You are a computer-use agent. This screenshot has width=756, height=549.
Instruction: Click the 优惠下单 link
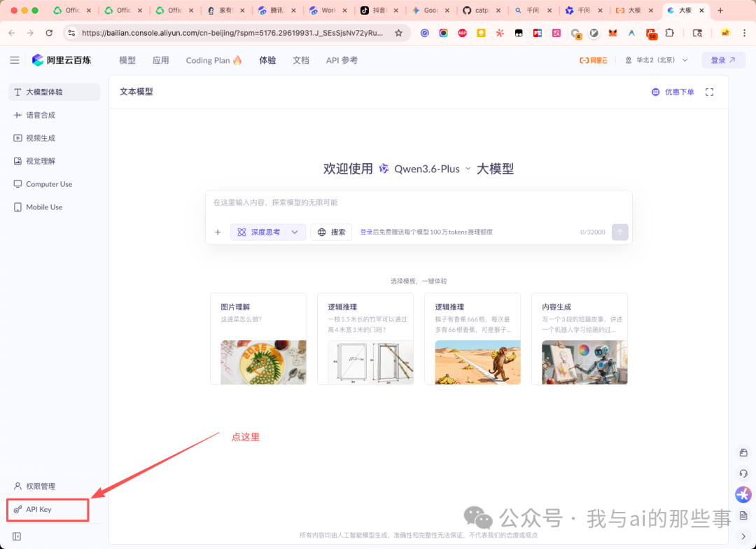click(x=673, y=92)
